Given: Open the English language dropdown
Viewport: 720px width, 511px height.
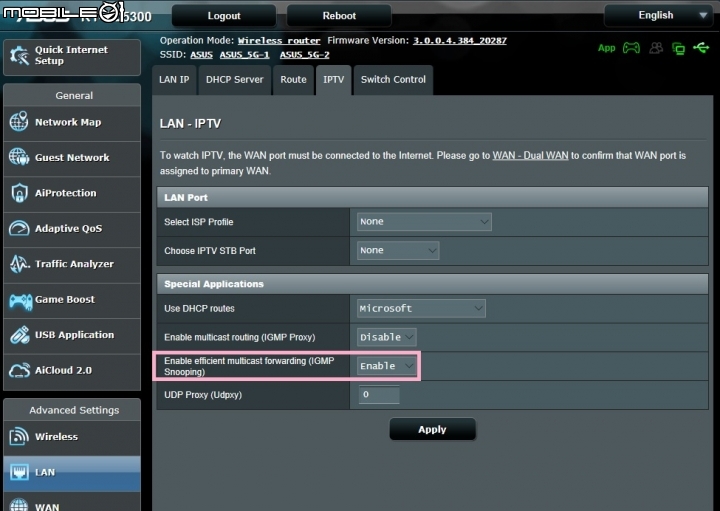Looking at the screenshot, I should point(658,16).
